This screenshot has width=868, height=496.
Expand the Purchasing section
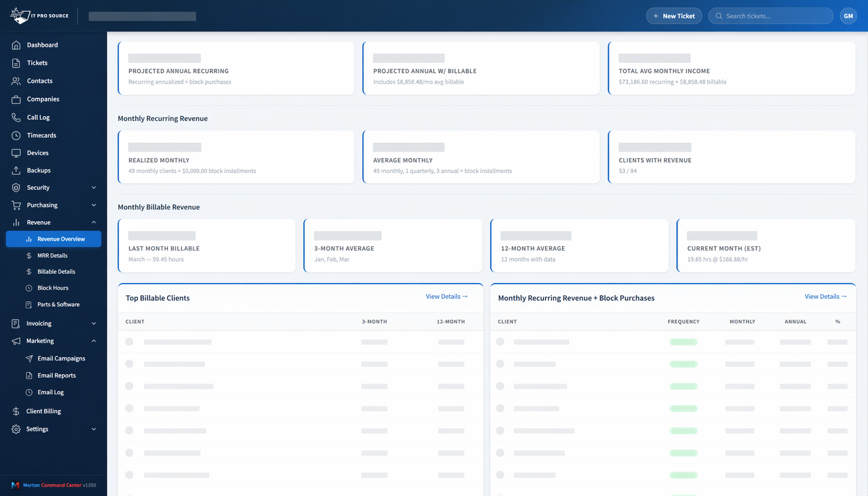click(x=52, y=205)
